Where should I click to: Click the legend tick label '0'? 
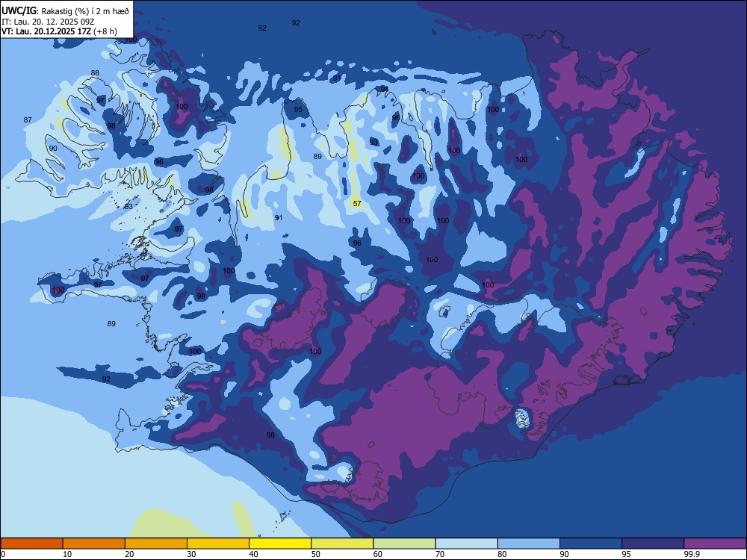(x=3, y=554)
